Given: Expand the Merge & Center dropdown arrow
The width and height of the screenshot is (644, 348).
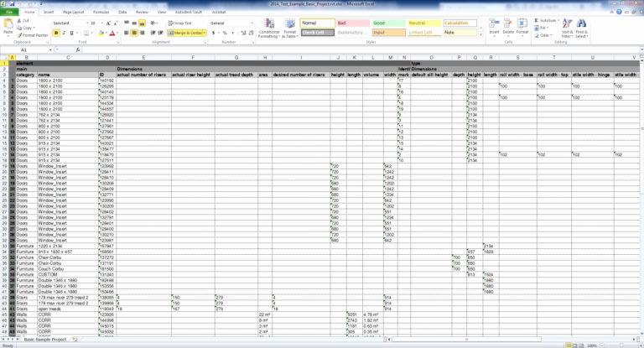Looking at the screenshot, I should coord(205,33).
